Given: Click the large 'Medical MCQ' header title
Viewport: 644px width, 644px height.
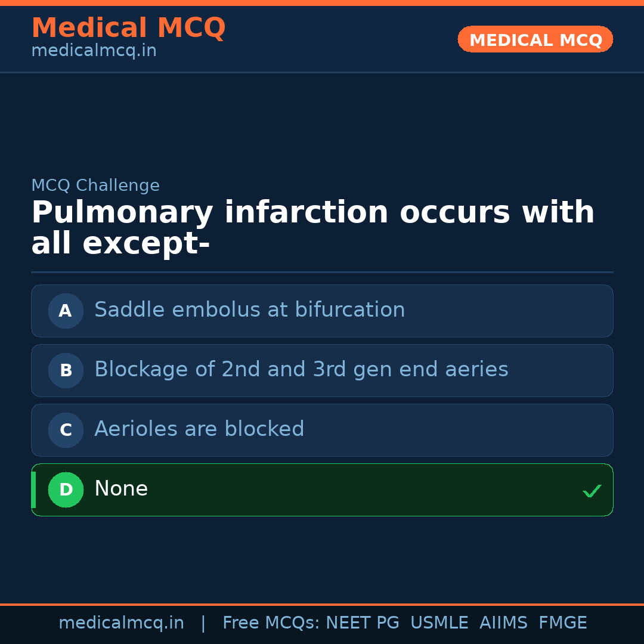Looking at the screenshot, I should pyautogui.click(x=128, y=28).
